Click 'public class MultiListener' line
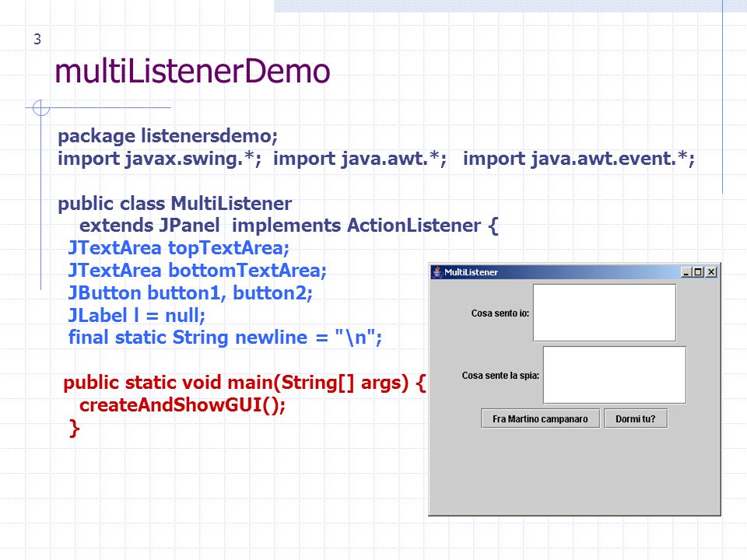Image resolution: width=747 pixels, height=560 pixels. pos(175,204)
